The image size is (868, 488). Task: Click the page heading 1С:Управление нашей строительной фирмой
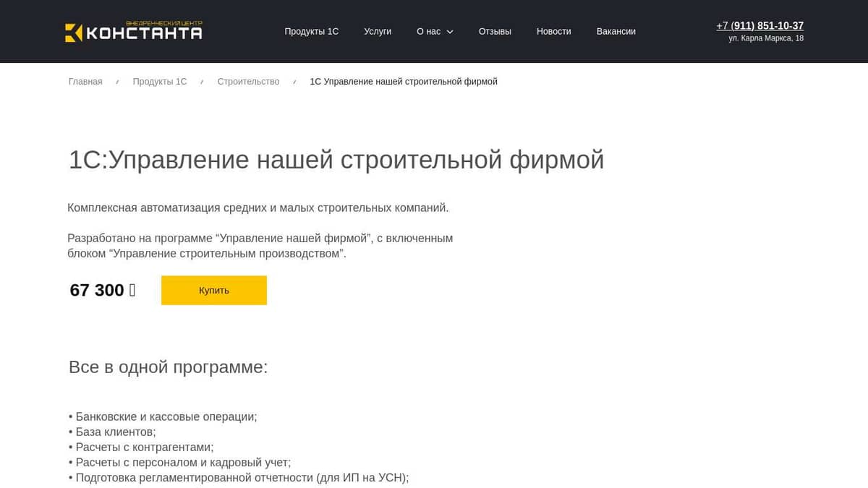point(336,160)
